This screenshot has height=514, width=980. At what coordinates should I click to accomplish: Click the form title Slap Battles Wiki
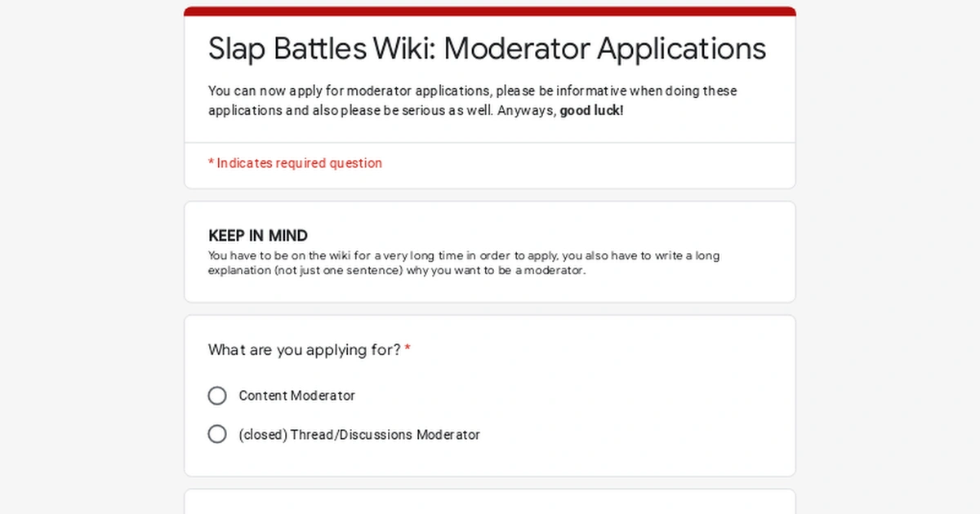tap(487, 49)
